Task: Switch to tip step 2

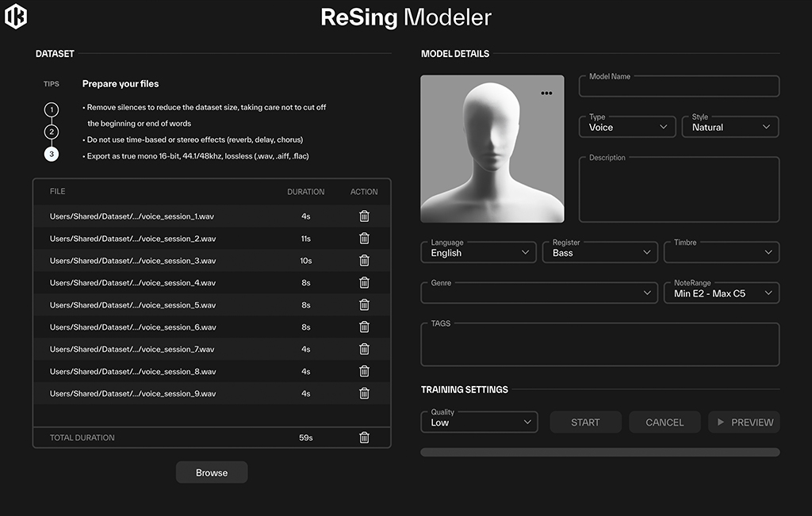Action: tap(52, 132)
